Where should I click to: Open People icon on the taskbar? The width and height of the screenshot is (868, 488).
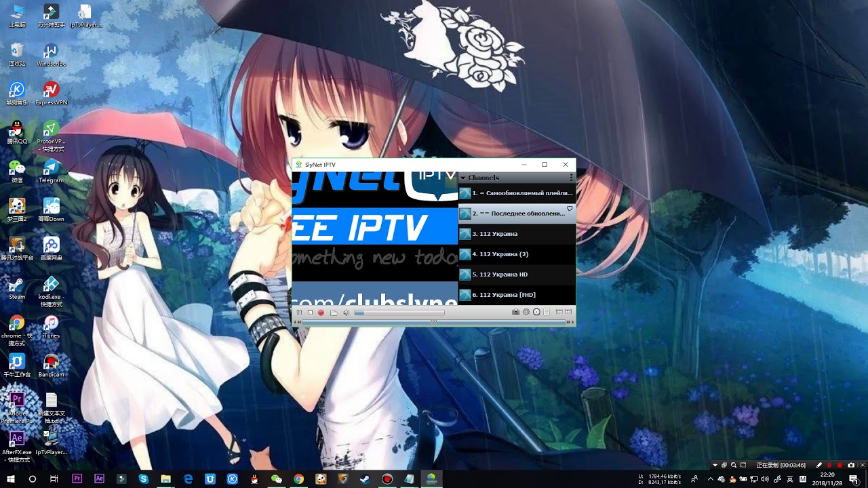point(694,479)
